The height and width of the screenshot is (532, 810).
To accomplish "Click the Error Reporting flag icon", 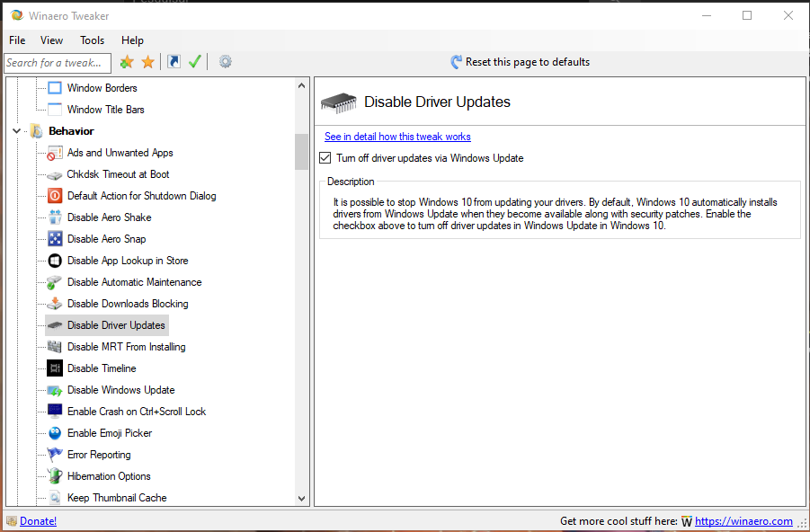I will (55, 455).
